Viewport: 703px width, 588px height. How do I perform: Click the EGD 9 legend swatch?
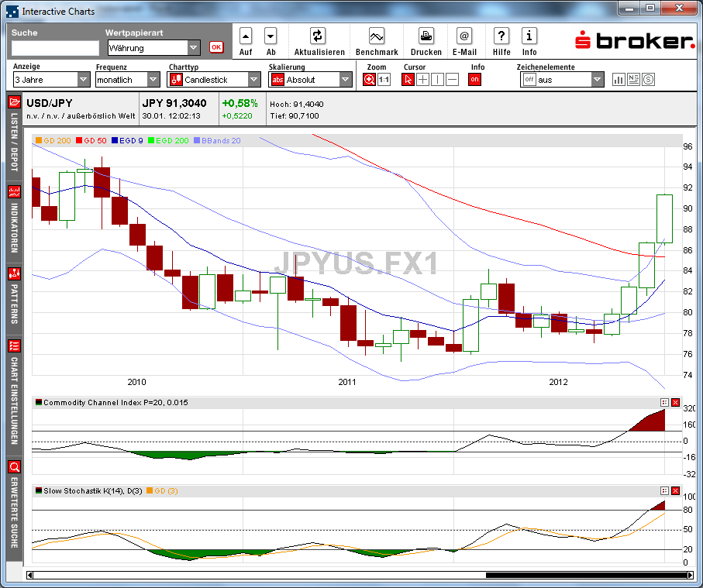click(x=115, y=140)
